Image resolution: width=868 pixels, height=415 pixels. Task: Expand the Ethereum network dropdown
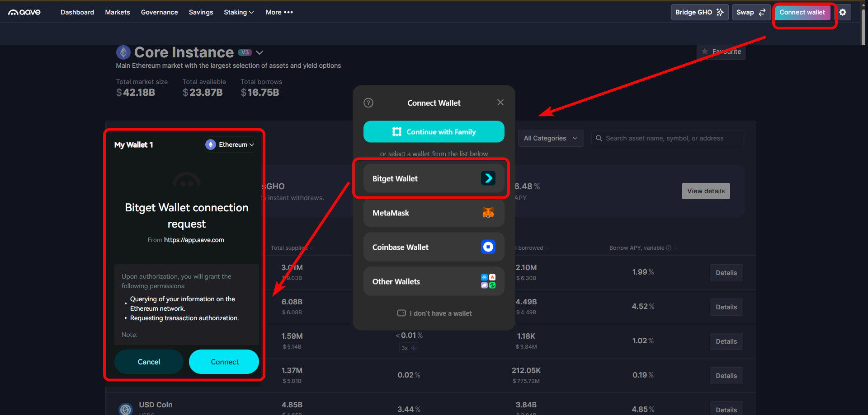point(231,145)
